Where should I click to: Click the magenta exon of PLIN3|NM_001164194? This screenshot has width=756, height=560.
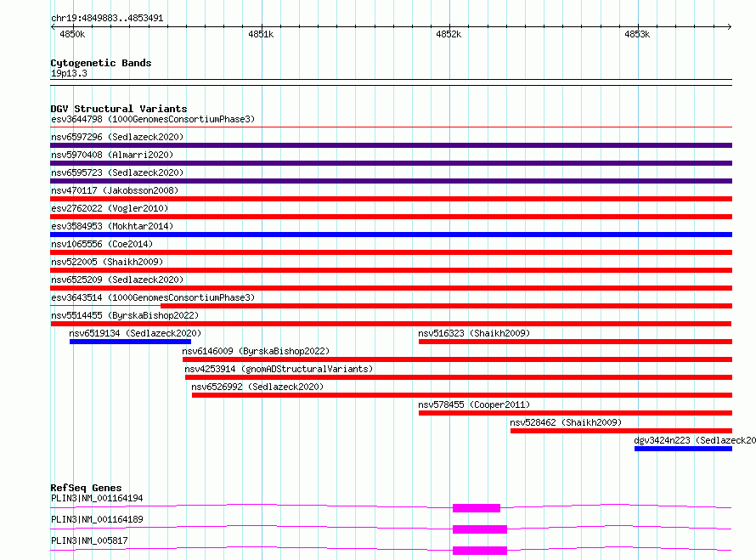(x=477, y=508)
